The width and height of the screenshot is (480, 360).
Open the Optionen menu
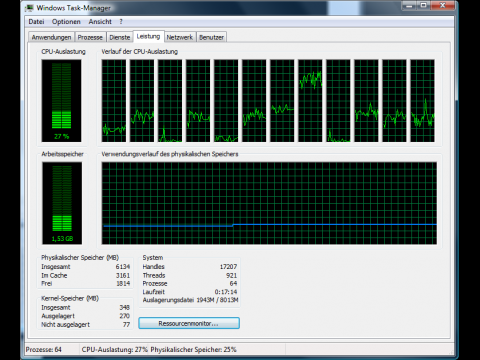(66, 22)
